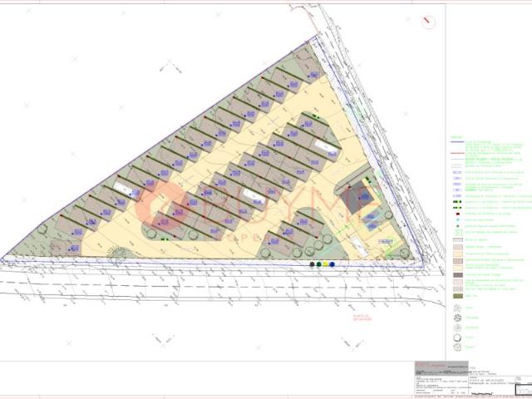Click the north arrow compass symbol
Viewport: 532px width, 399px height.
click(x=429, y=22)
